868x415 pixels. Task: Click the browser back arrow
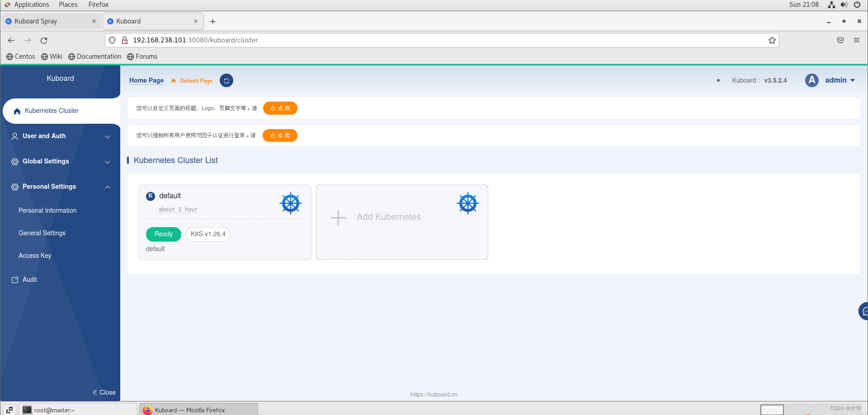[11, 40]
